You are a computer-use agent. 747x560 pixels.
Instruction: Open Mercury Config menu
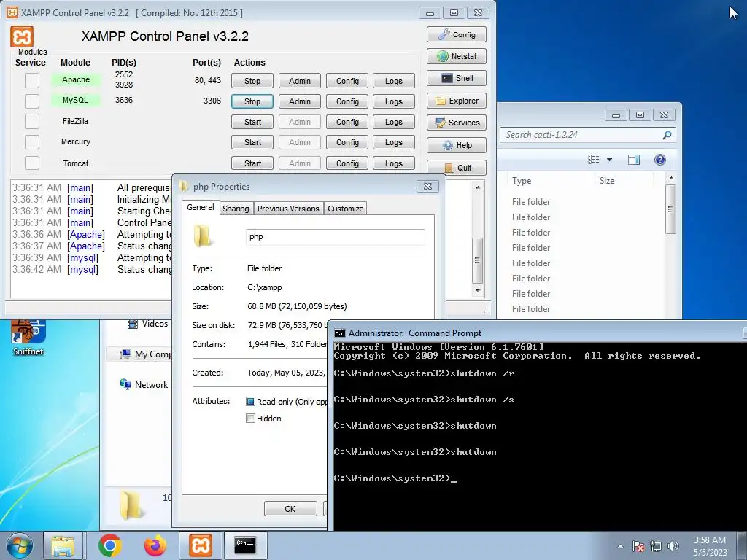click(347, 142)
